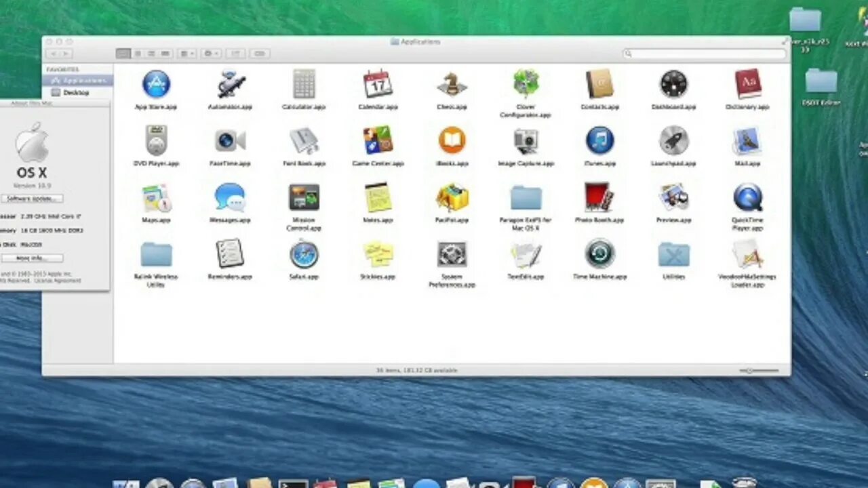Open Clover Configurator.app
The width and height of the screenshot is (868, 488).
(x=526, y=85)
